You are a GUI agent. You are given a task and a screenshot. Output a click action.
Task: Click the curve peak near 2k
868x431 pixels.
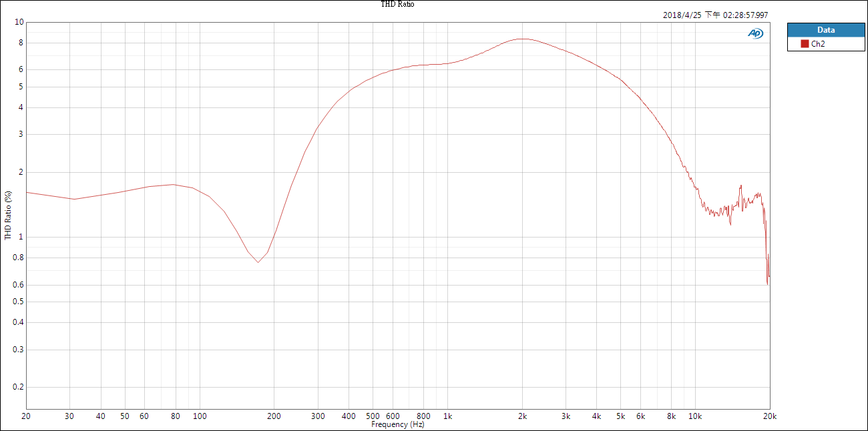(523, 39)
